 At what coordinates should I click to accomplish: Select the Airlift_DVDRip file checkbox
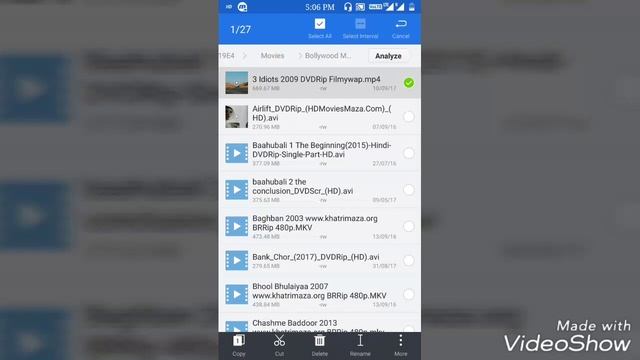(409, 117)
